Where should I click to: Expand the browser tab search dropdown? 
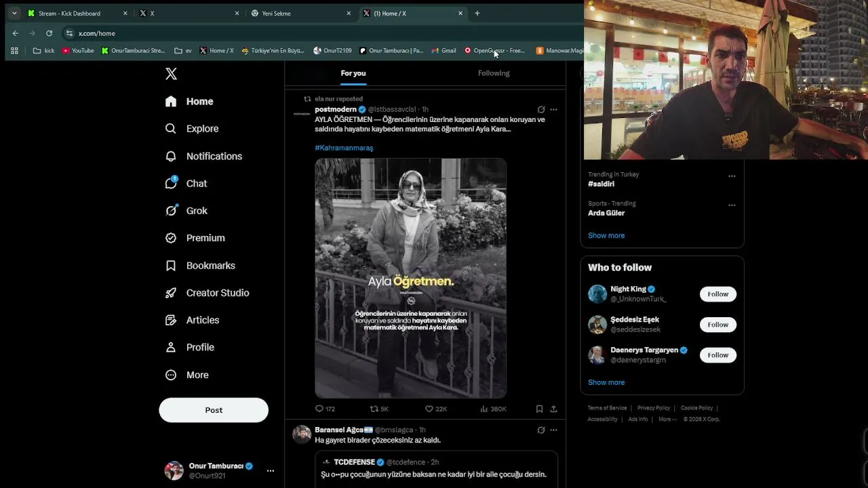point(14,13)
